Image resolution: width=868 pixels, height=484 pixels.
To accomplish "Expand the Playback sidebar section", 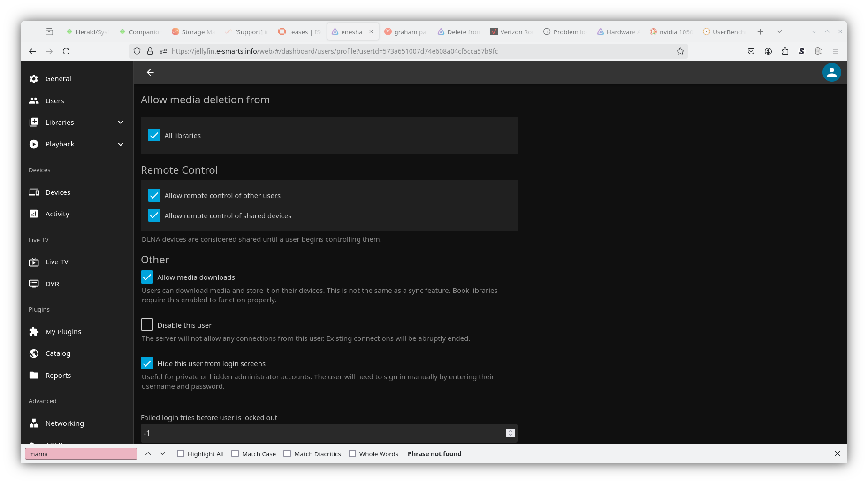I will point(121,144).
